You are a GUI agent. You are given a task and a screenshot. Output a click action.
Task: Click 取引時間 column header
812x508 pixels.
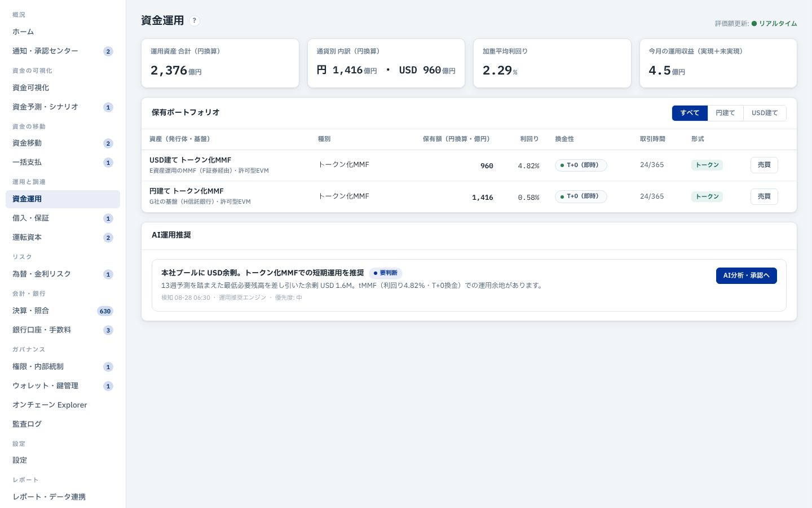(x=652, y=139)
